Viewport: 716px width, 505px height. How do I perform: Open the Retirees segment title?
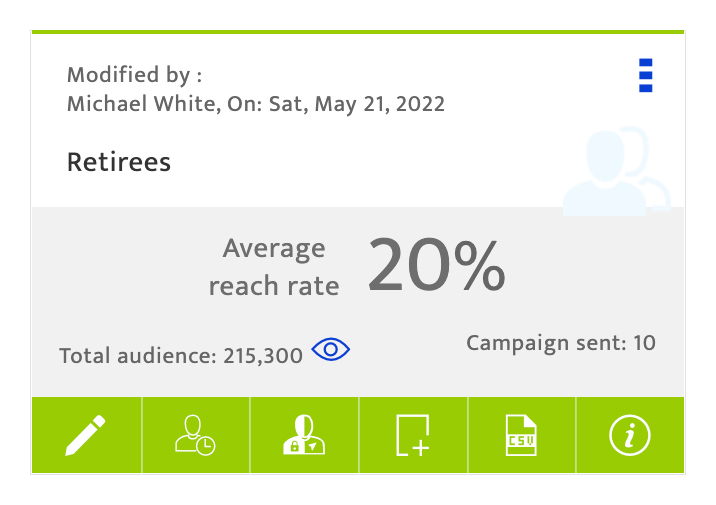pyautogui.click(x=119, y=162)
